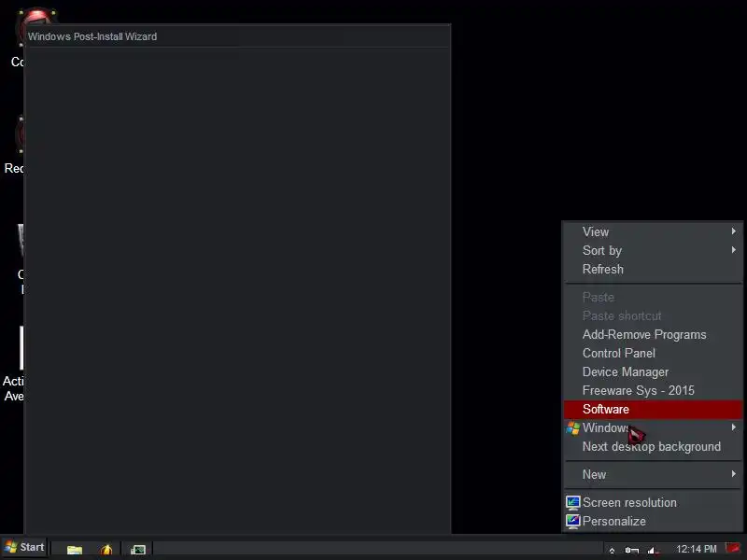Choose Refresh in the context menu

tap(653, 269)
